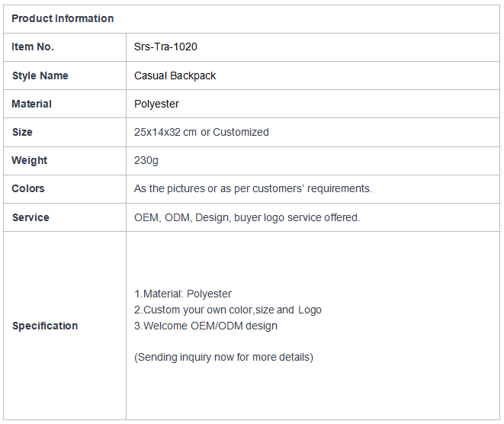
Task: Click the Sending inquiry now text
Action: (223, 357)
